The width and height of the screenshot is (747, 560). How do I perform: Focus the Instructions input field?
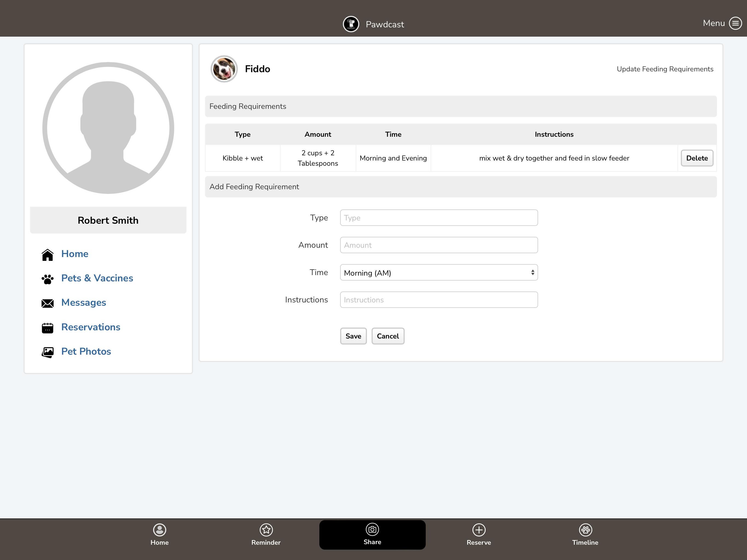click(439, 300)
